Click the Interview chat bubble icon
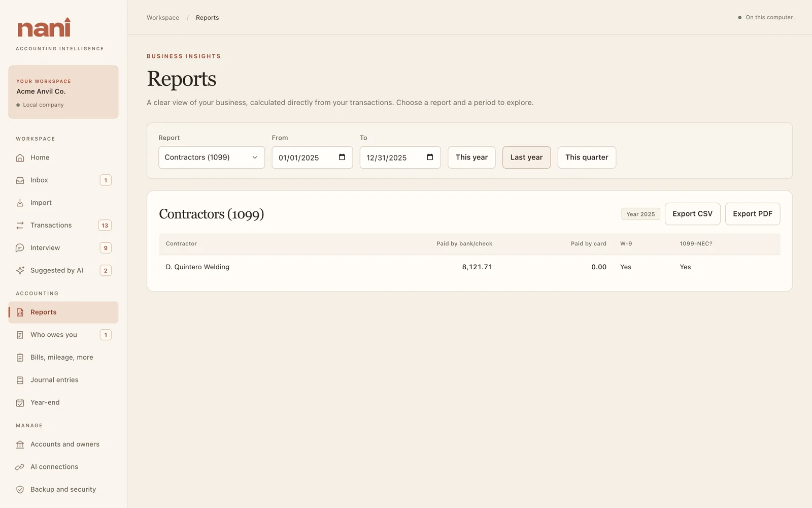 20,248
